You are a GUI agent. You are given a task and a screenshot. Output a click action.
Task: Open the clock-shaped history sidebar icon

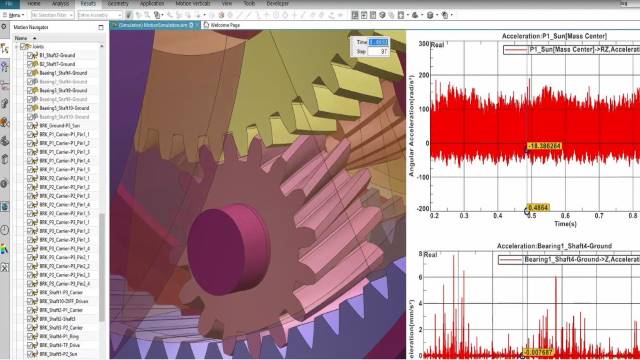coord(4,230)
